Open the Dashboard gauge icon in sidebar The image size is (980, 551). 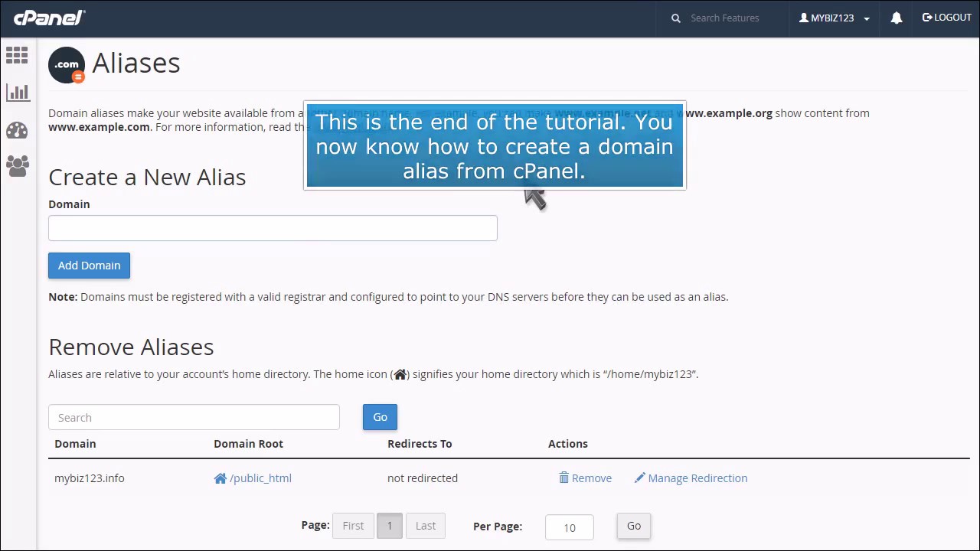pos(17,130)
